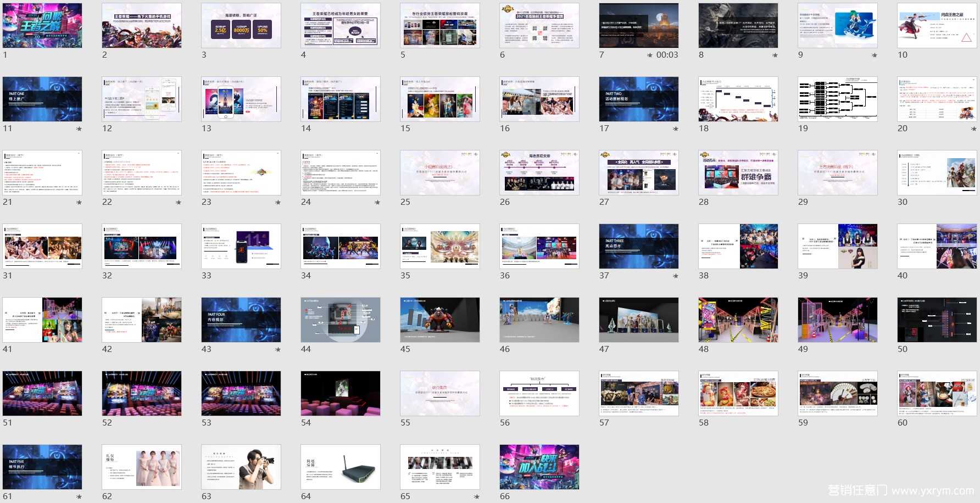The image size is (980, 503).
Task: Select PART ONE section slide 11 thumbnail
Action: pos(42,99)
